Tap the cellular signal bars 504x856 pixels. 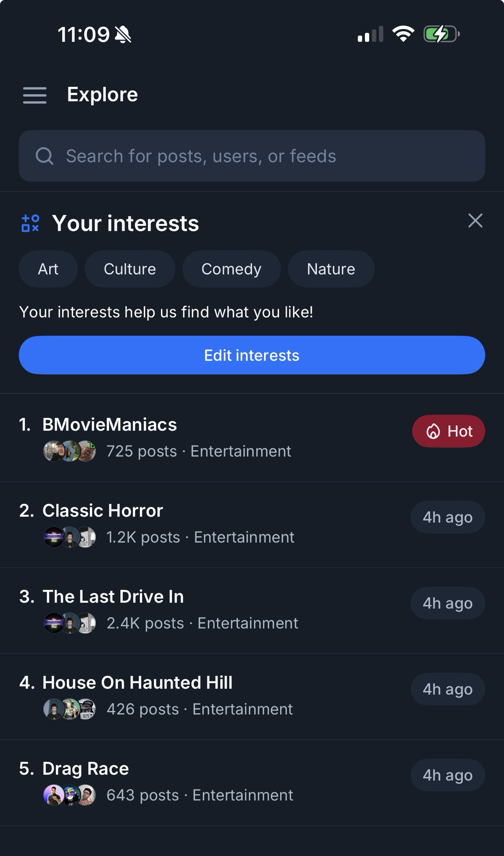(x=370, y=34)
